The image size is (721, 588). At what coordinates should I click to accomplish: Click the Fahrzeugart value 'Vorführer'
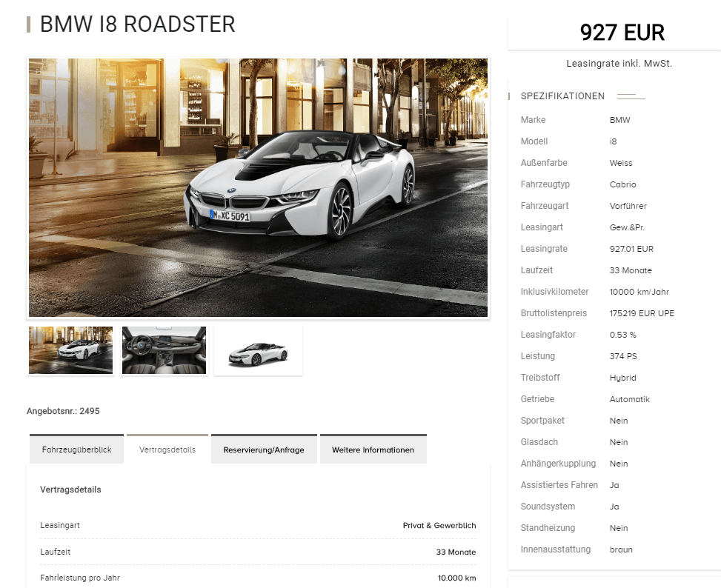(x=628, y=206)
